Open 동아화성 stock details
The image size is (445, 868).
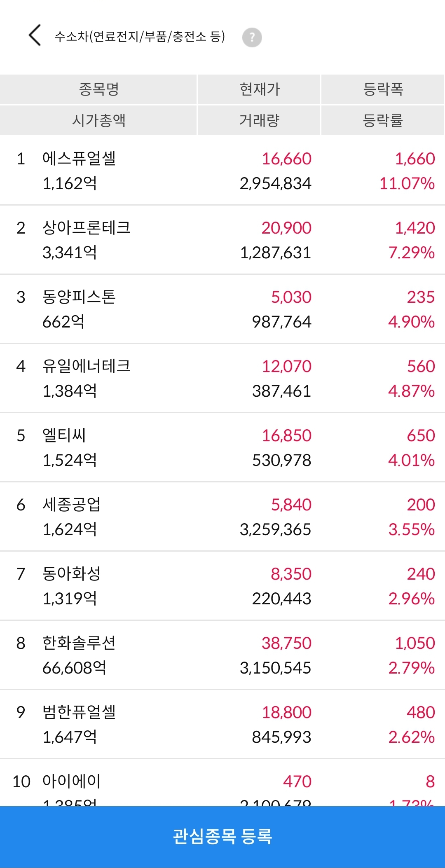coord(222,586)
